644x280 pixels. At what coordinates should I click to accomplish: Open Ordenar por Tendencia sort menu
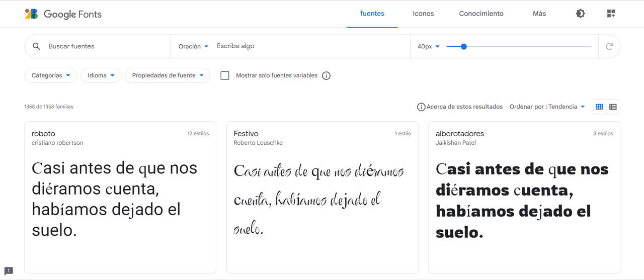[x=547, y=107]
